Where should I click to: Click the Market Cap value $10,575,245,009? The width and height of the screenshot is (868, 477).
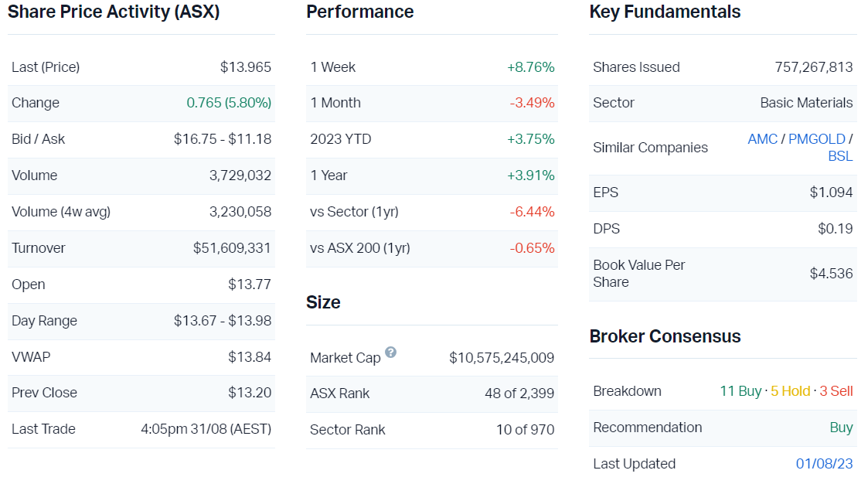(502, 358)
